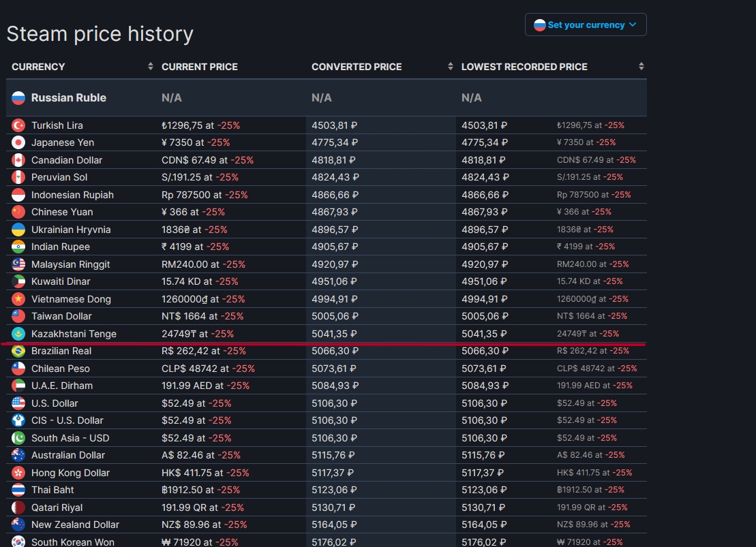Sort by Converted Price column arrows
The width and height of the screenshot is (756, 547).
(451, 67)
